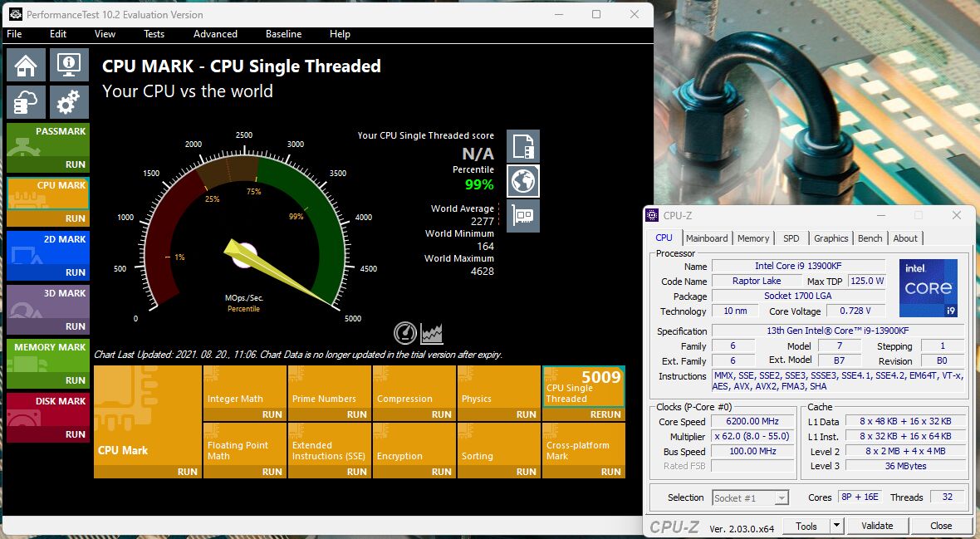Click the Threads value 32
The width and height of the screenshot is (980, 539).
click(948, 497)
